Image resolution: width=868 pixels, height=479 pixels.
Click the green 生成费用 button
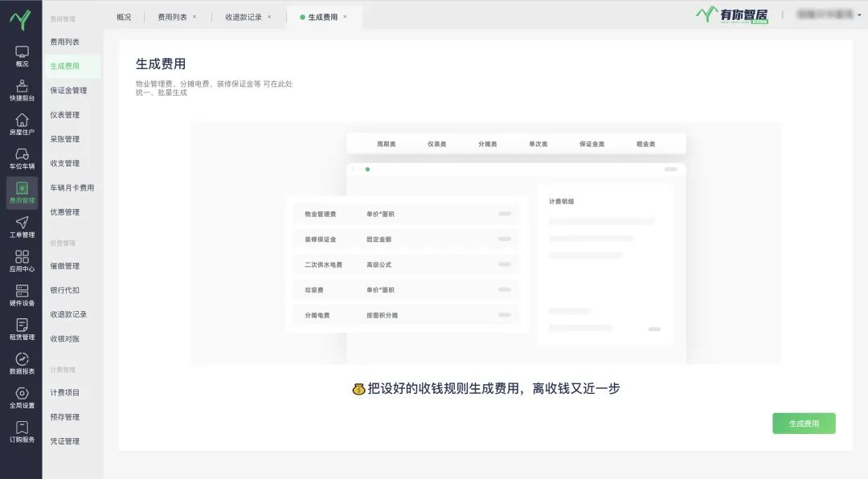point(804,424)
